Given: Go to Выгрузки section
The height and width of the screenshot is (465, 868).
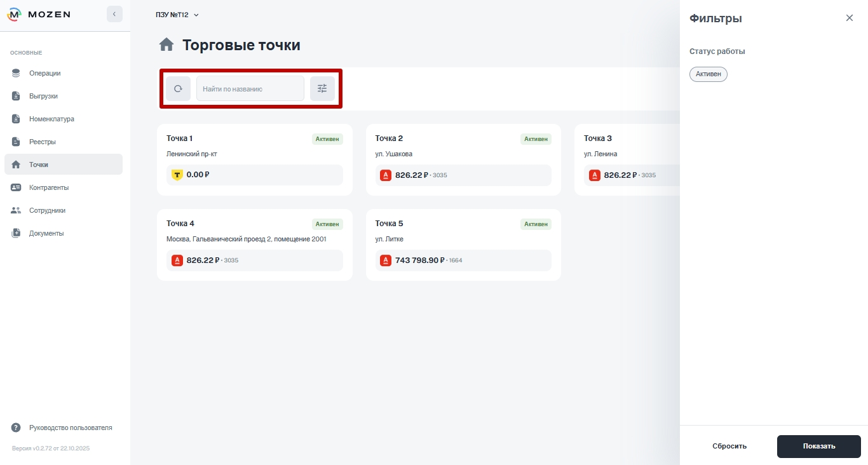Looking at the screenshot, I should pos(64,96).
